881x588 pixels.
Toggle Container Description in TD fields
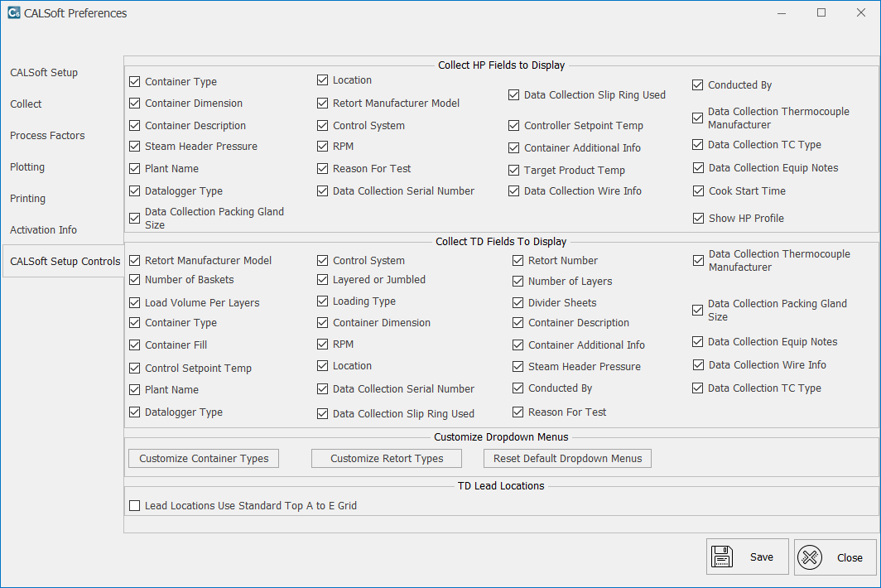pos(518,323)
